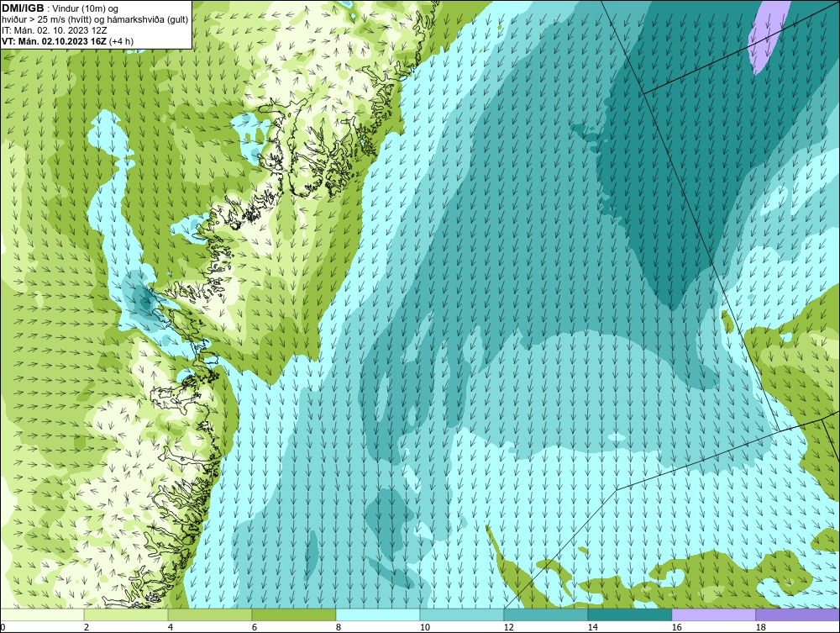
Task: Click the 10–12 m/s light teal swatch
Action: (462, 615)
